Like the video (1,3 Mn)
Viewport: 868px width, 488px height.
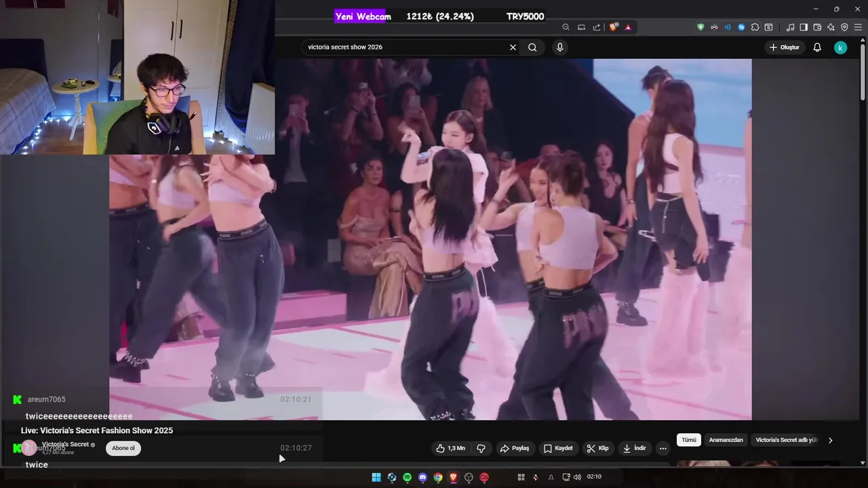point(450,449)
